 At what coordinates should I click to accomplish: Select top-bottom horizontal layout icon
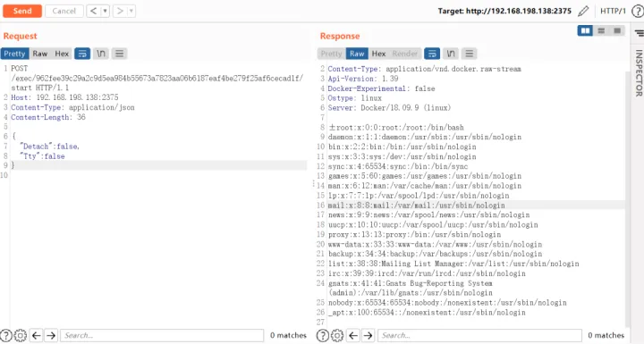[601, 30]
